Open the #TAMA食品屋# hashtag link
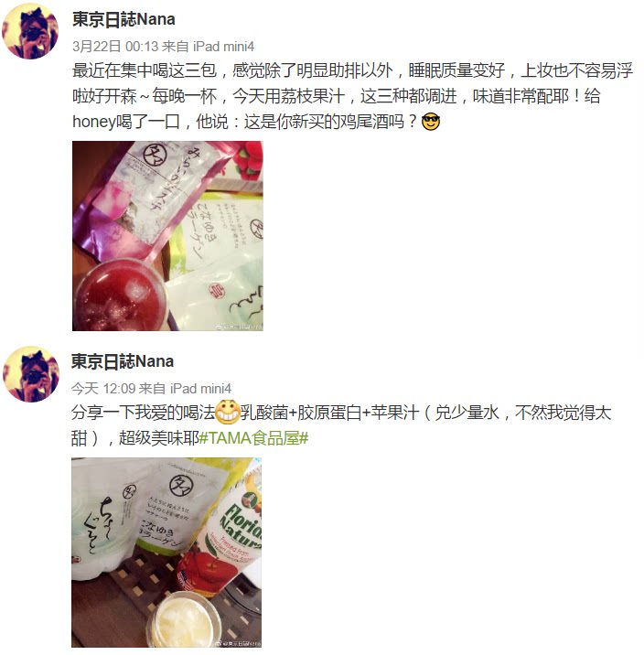Viewport: 644px width, 655px height. pyautogui.click(x=254, y=438)
